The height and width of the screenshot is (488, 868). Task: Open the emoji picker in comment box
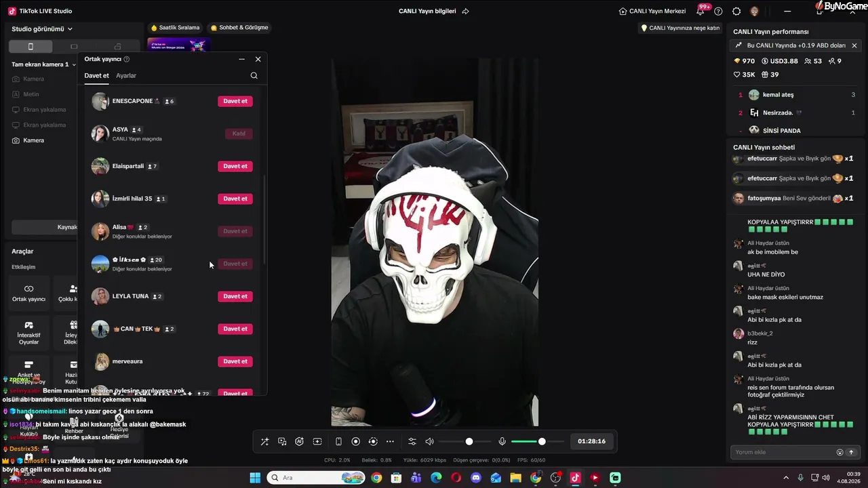pyautogui.click(x=840, y=452)
